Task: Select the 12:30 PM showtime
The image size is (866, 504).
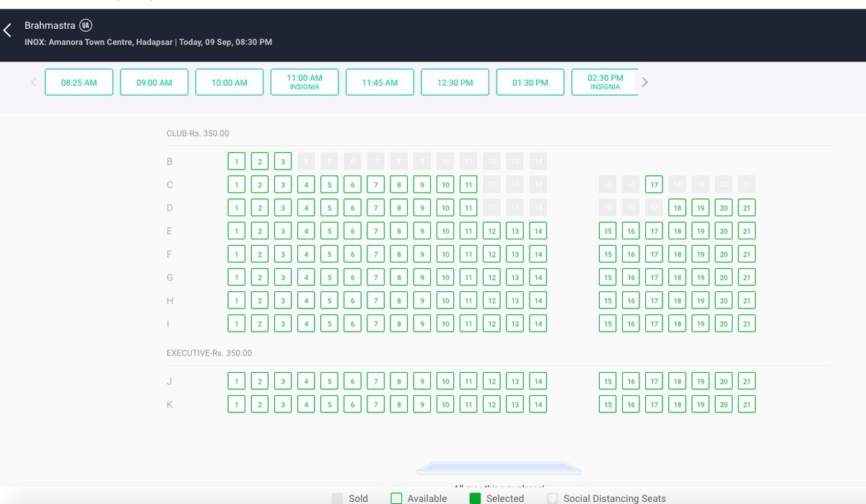Action: point(455,82)
